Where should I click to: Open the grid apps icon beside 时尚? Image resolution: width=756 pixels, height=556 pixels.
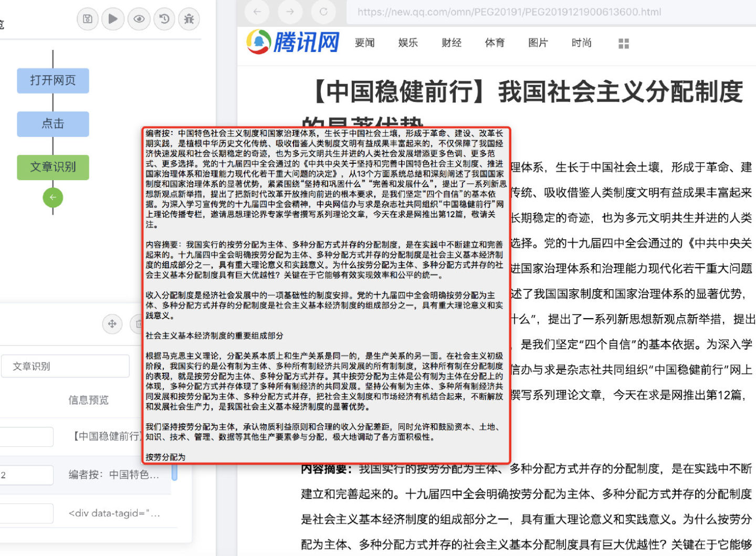click(x=623, y=44)
